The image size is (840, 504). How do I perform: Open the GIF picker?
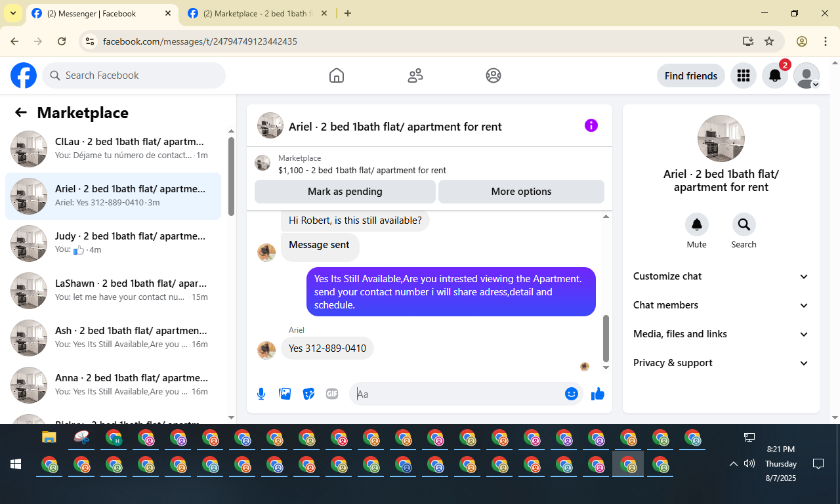332,394
